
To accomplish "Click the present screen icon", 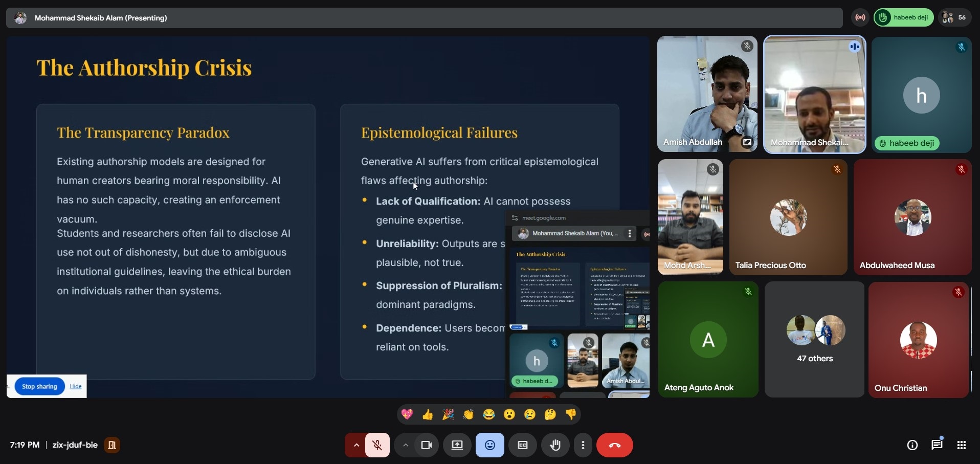I will [x=457, y=445].
